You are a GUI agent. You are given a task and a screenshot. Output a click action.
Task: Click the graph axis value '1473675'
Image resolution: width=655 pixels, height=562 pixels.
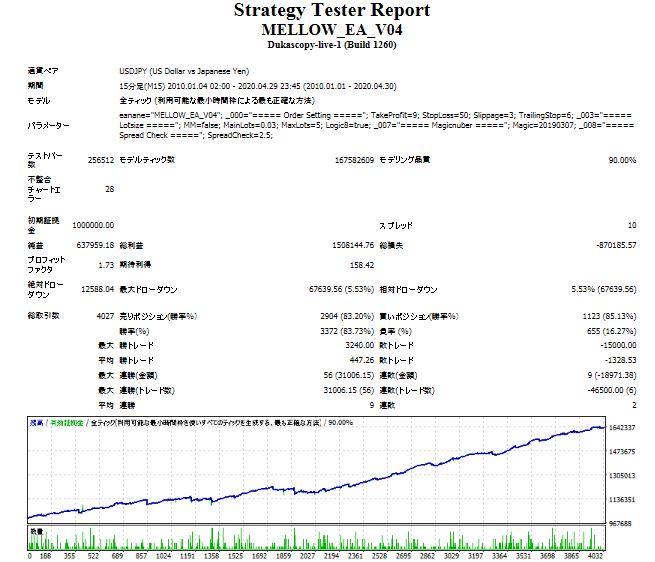pyautogui.click(x=622, y=452)
